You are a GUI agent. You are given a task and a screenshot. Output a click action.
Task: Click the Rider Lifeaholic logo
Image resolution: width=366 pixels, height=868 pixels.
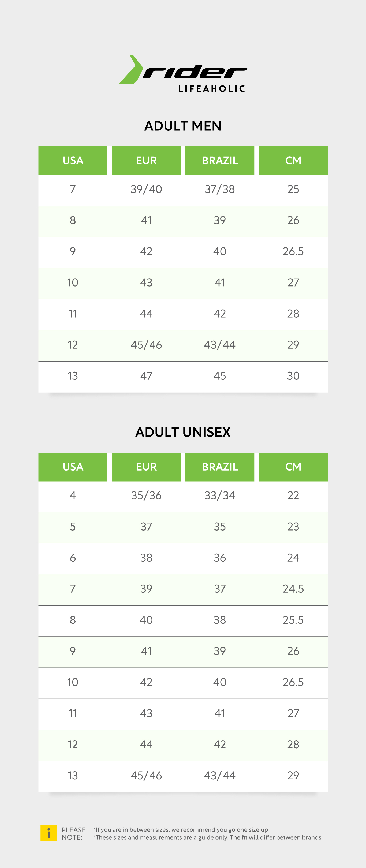pos(183,73)
